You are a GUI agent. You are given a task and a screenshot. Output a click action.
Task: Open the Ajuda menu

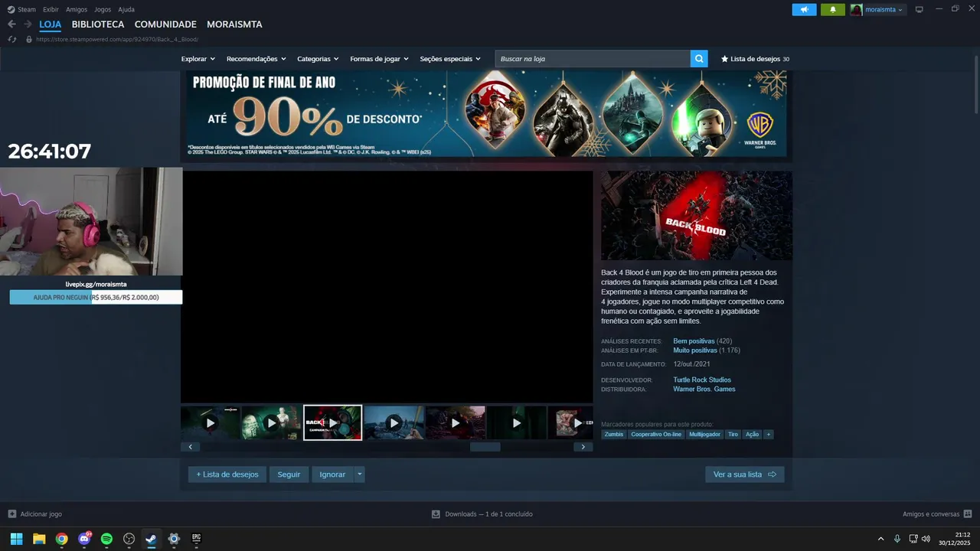tap(126, 9)
